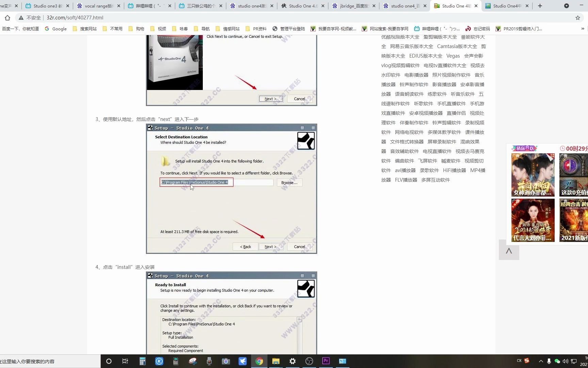Click the Cortana circle on taskbar
This screenshot has height=368, width=588.
(109, 361)
